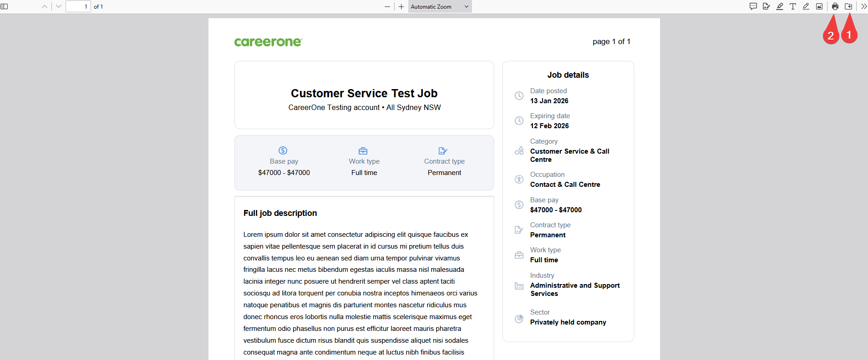This screenshot has height=360, width=868.
Task: Click 'Full time' in the summary card
Action: pos(364,173)
